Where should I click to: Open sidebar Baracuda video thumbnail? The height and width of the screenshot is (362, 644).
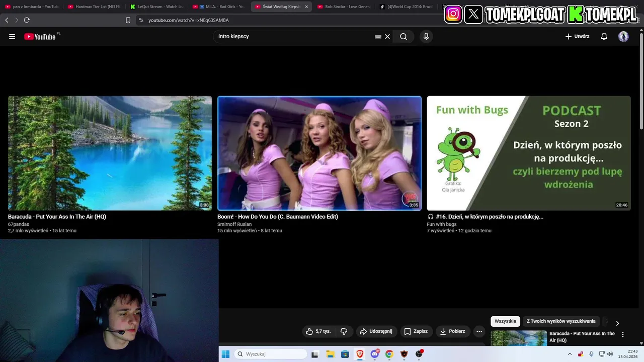[x=519, y=338]
